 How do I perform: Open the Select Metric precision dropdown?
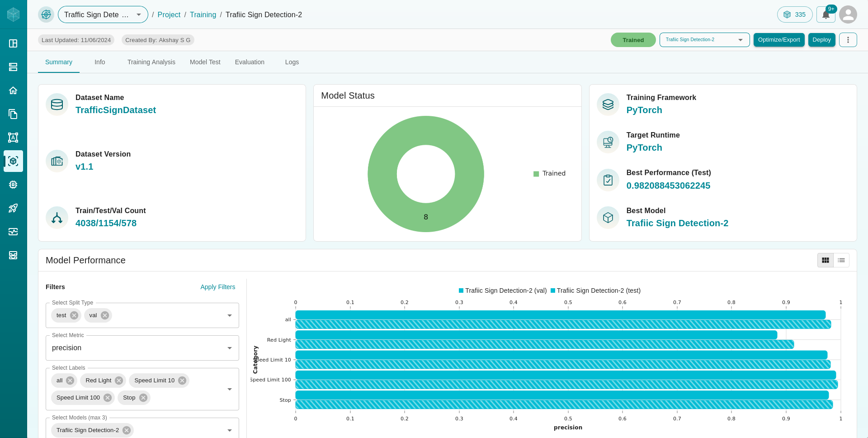pyautogui.click(x=142, y=348)
